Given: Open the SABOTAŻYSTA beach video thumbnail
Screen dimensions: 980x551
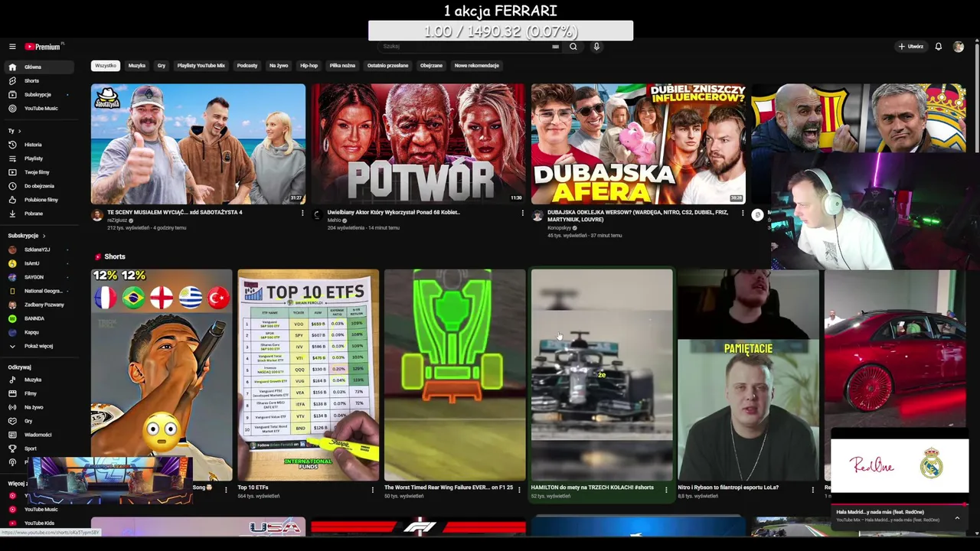Looking at the screenshot, I should click(x=198, y=144).
